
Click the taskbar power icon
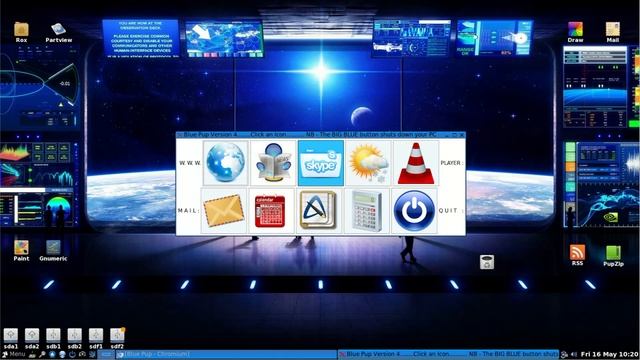coord(72,354)
